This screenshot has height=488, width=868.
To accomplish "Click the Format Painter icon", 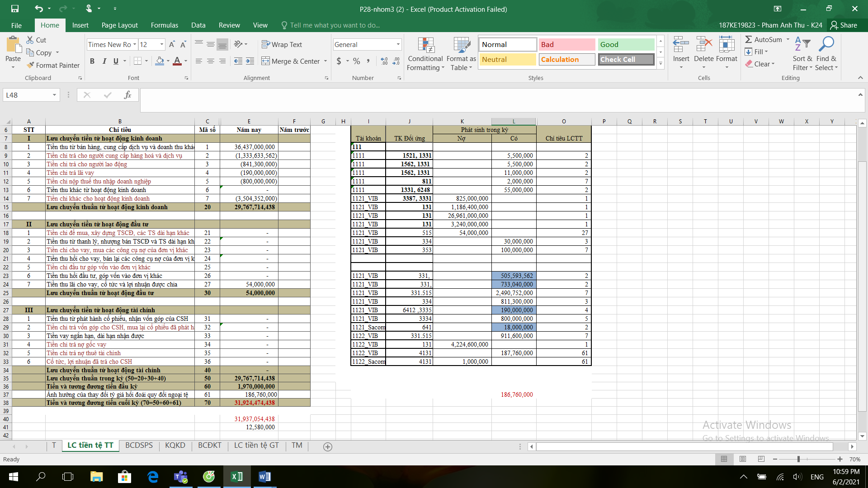I will (31, 66).
